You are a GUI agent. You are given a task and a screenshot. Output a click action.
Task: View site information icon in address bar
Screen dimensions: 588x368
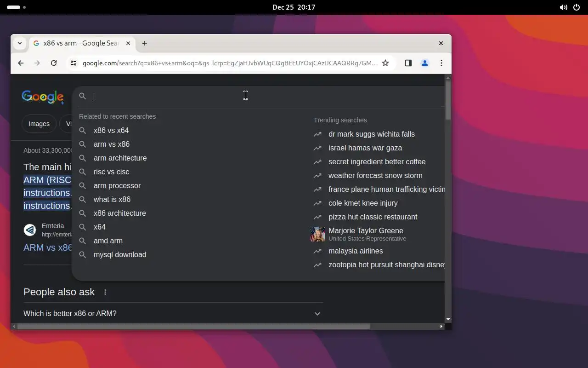click(73, 63)
